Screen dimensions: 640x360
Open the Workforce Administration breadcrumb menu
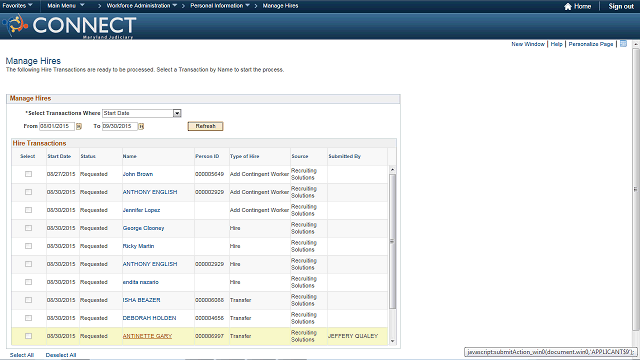pyautogui.click(x=142, y=6)
